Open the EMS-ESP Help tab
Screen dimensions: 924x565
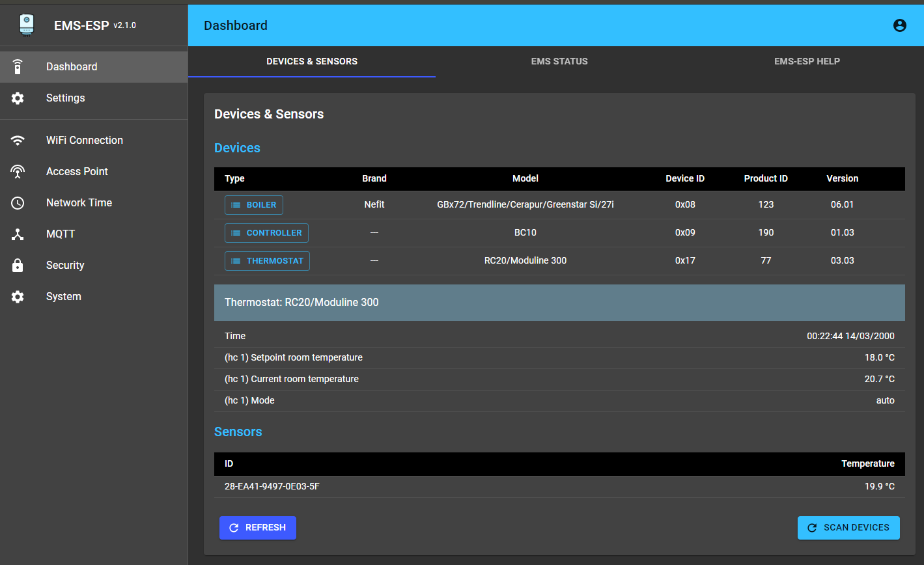(x=806, y=62)
